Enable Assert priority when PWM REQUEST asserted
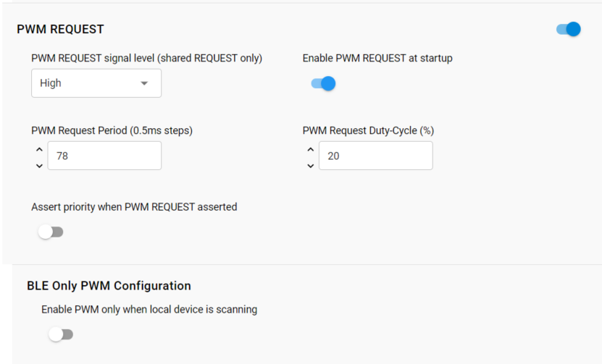The height and width of the screenshot is (364, 602). tap(51, 232)
